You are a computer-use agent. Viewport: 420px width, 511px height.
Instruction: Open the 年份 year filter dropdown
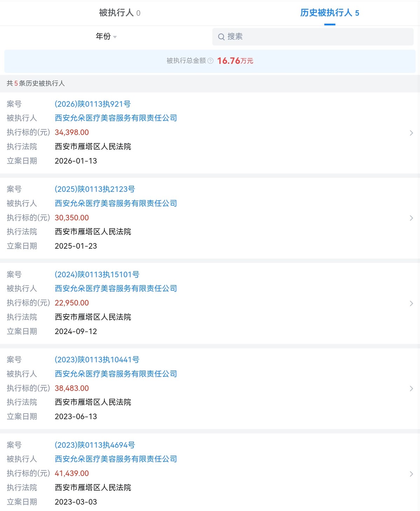click(106, 36)
